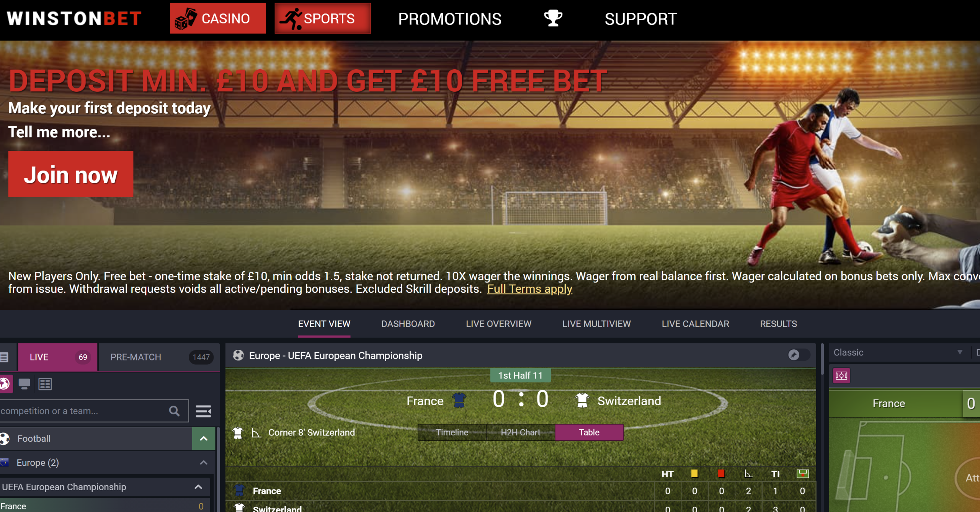Switch to Timeline view
The width and height of the screenshot is (980, 512).
tap(452, 432)
